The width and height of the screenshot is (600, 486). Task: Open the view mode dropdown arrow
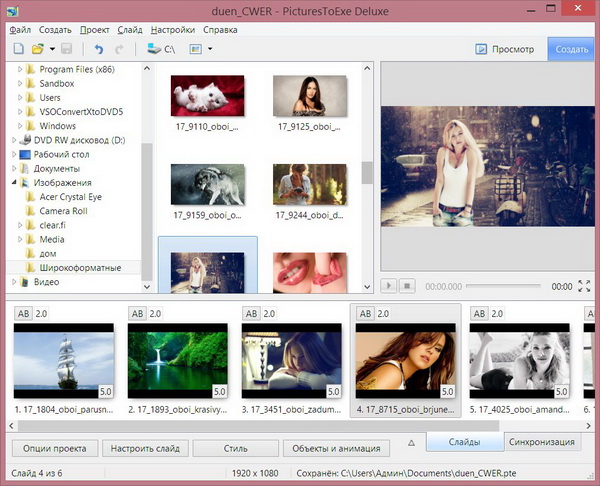pos(210,49)
